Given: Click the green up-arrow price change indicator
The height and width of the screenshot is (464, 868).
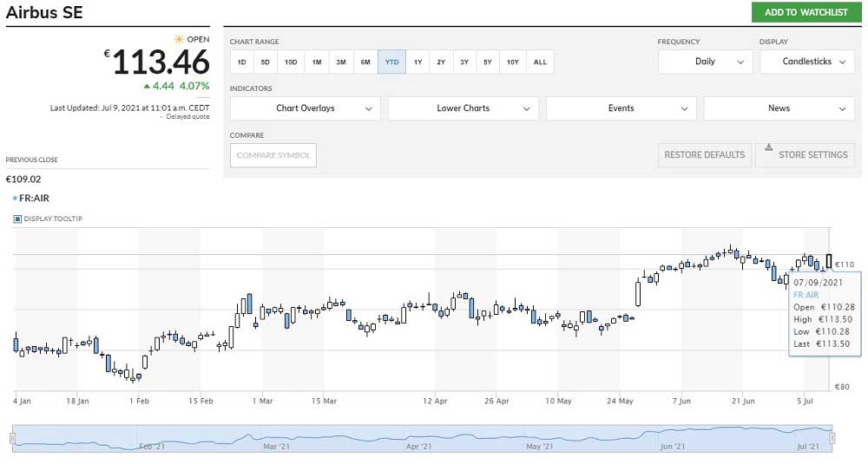Looking at the screenshot, I should click(147, 86).
